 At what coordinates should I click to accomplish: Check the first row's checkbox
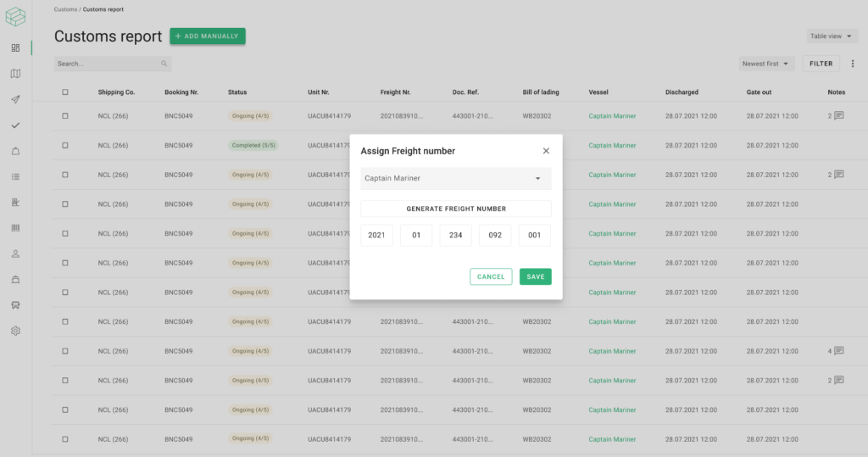65,116
